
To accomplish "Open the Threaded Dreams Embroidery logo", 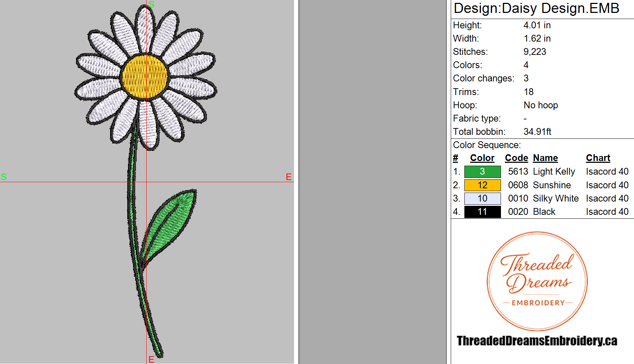I will (x=537, y=281).
